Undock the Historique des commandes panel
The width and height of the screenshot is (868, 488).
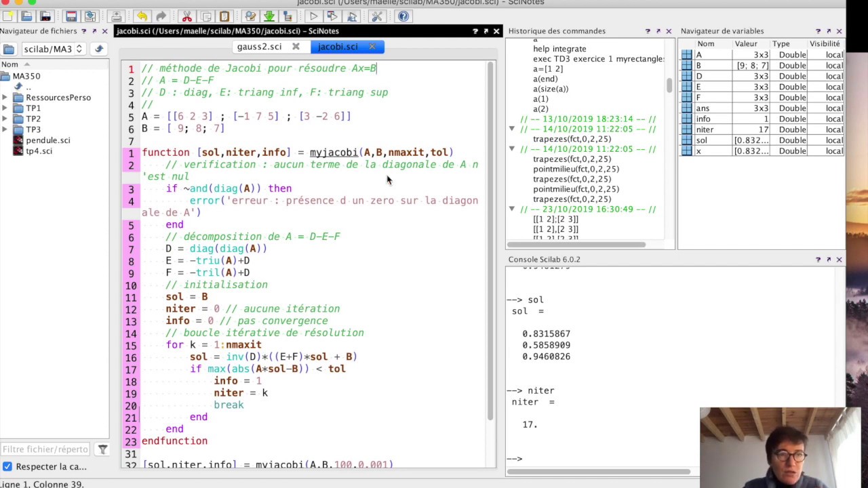pyautogui.click(x=658, y=31)
